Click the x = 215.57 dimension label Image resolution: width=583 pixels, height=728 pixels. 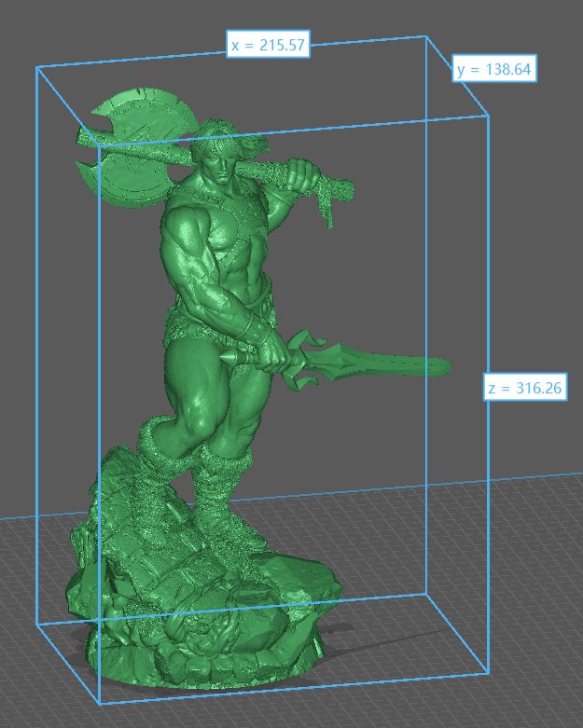coord(269,44)
